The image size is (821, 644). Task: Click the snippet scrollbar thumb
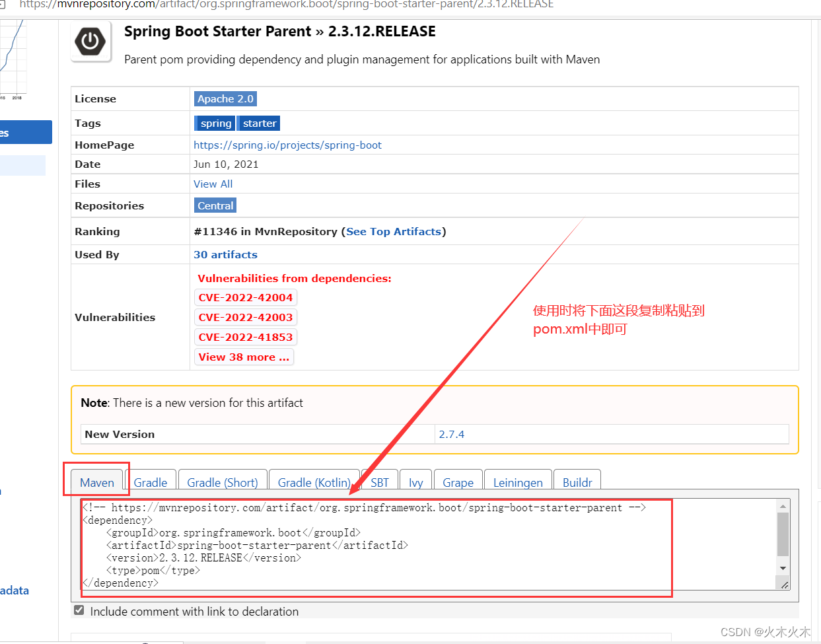pos(783,534)
